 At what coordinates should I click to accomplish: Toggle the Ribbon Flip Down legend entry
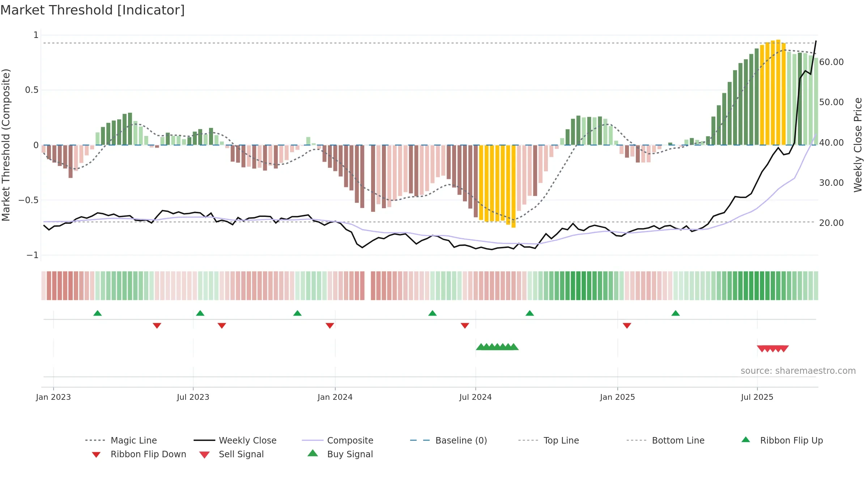coord(139,454)
